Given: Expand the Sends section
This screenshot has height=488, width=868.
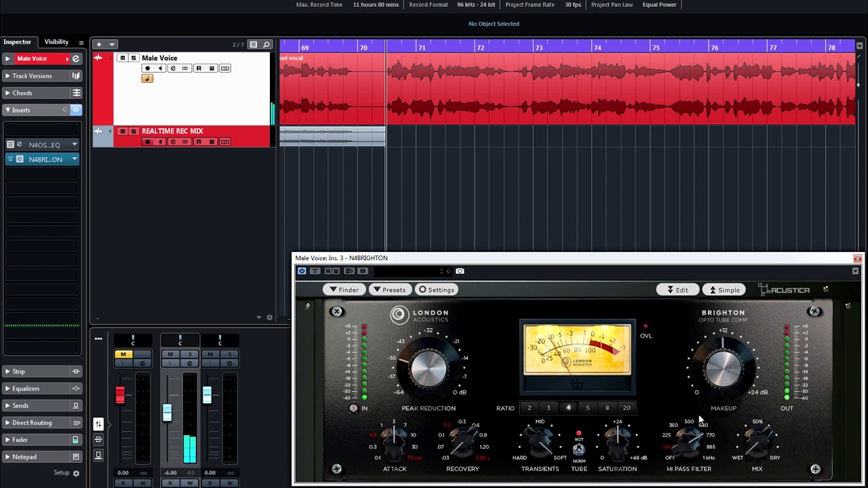Looking at the screenshot, I should [x=7, y=405].
